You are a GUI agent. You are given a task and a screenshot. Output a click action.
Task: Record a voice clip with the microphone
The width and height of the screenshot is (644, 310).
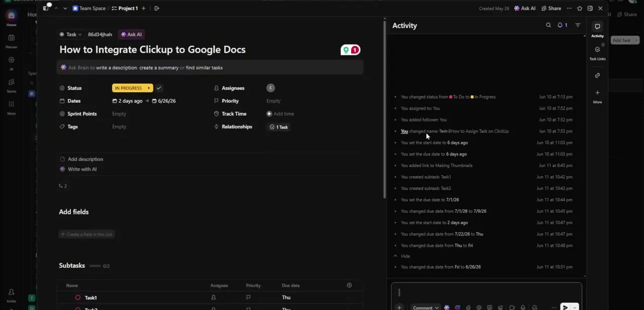point(523,307)
